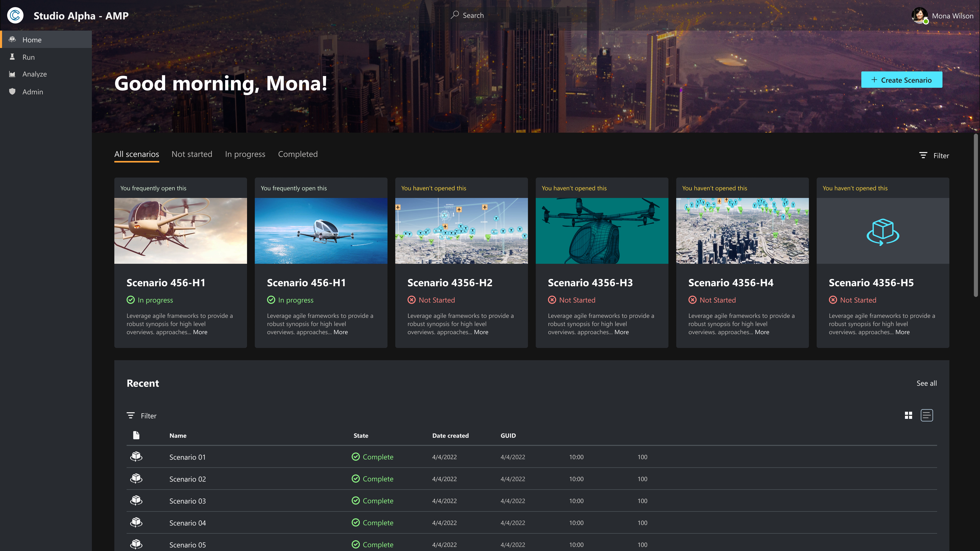Image resolution: width=980 pixels, height=551 pixels.
Task: Switch to the Completed tab
Action: 298,154
